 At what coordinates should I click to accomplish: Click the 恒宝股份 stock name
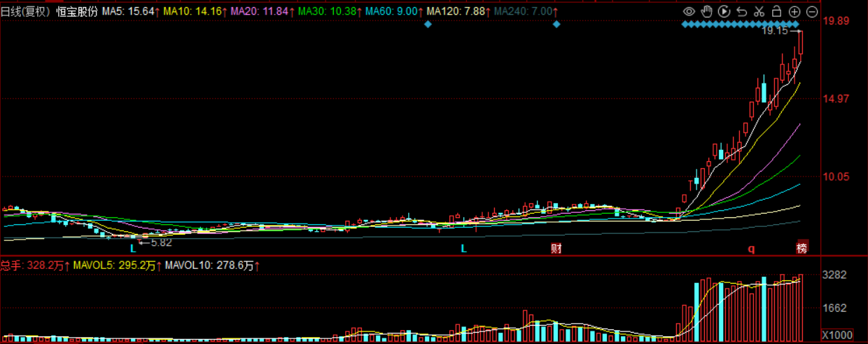[x=77, y=12]
